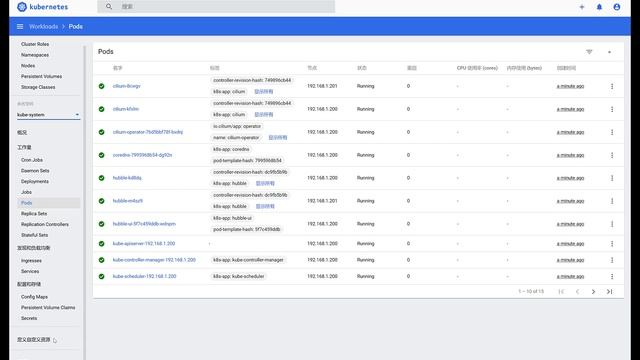
Task: Open Storage Classes in sidebar
Action: click(x=38, y=87)
